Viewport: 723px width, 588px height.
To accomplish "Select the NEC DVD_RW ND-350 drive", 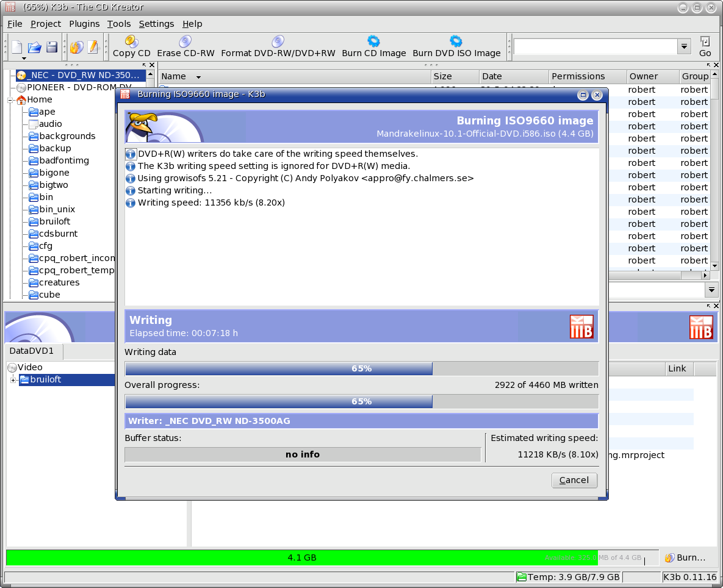I will click(x=81, y=75).
